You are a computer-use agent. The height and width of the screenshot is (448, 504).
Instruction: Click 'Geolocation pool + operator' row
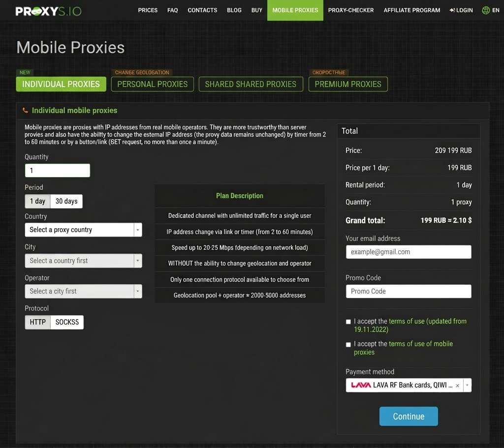[240, 296]
